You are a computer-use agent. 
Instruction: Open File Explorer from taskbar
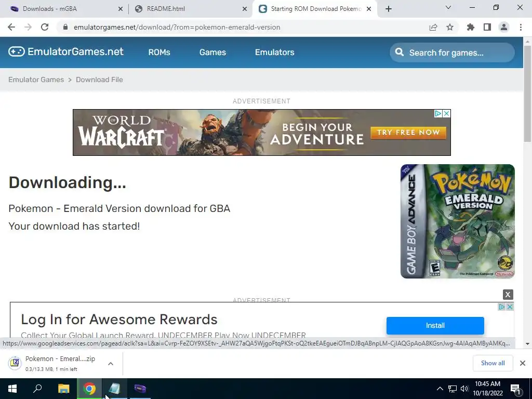pyautogui.click(x=63, y=389)
